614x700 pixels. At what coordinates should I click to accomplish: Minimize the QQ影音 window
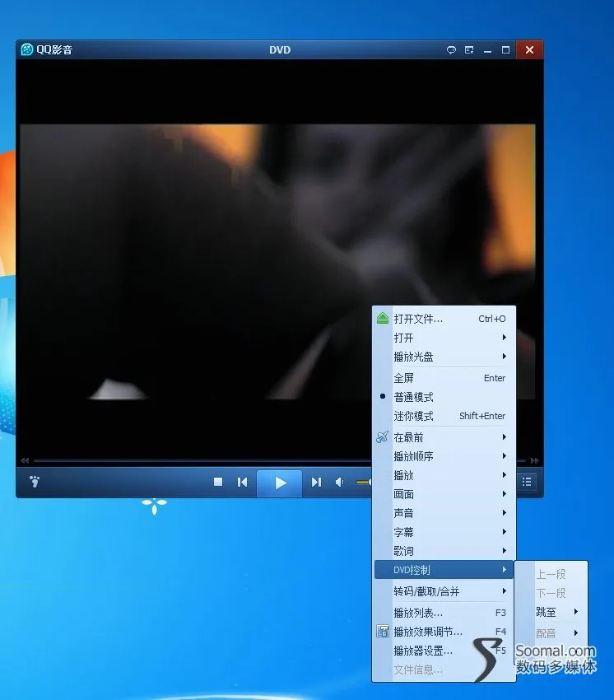pyautogui.click(x=487, y=50)
